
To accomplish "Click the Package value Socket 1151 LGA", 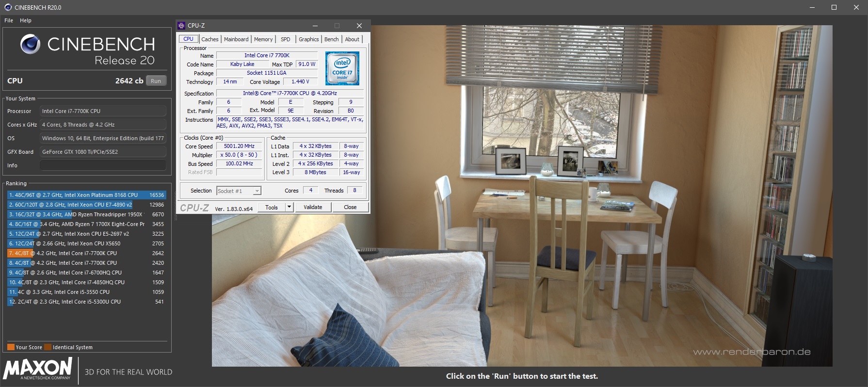I will [267, 73].
